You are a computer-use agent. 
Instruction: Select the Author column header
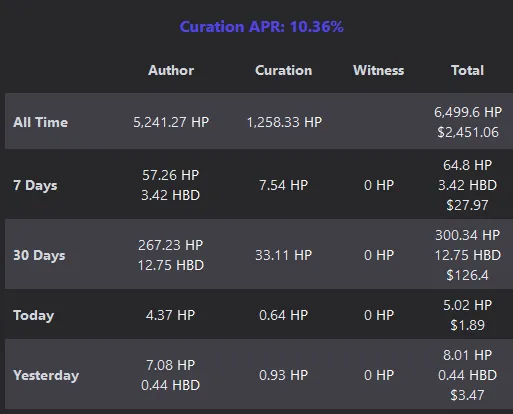pos(171,70)
